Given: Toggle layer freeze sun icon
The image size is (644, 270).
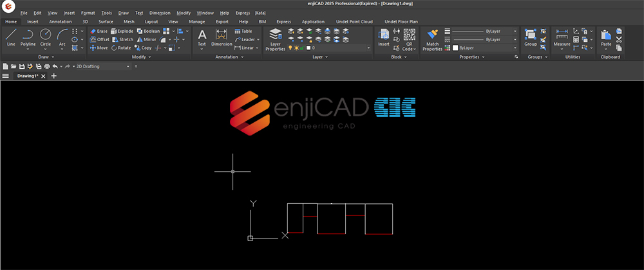Looking at the screenshot, I should click(x=296, y=48).
